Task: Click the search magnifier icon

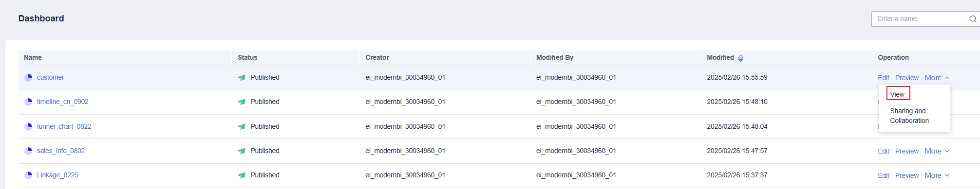Action: (x=973, y=19)
